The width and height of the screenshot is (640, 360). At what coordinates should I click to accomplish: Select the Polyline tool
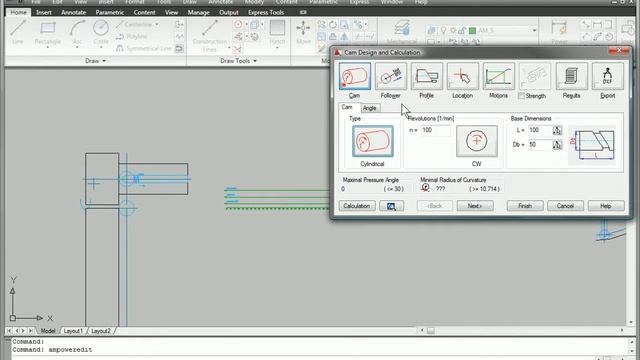point(131,37)
